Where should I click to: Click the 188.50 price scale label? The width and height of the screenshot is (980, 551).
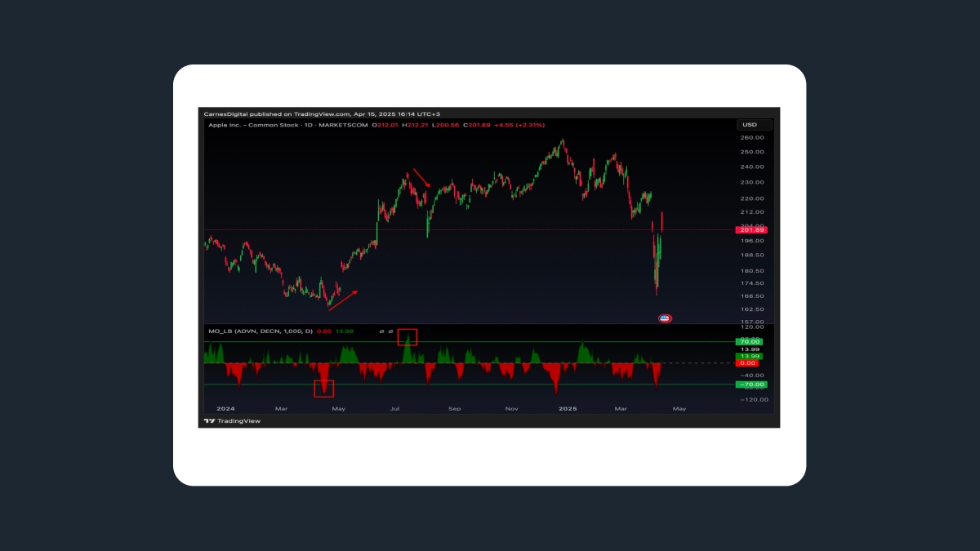coord(752,256)
